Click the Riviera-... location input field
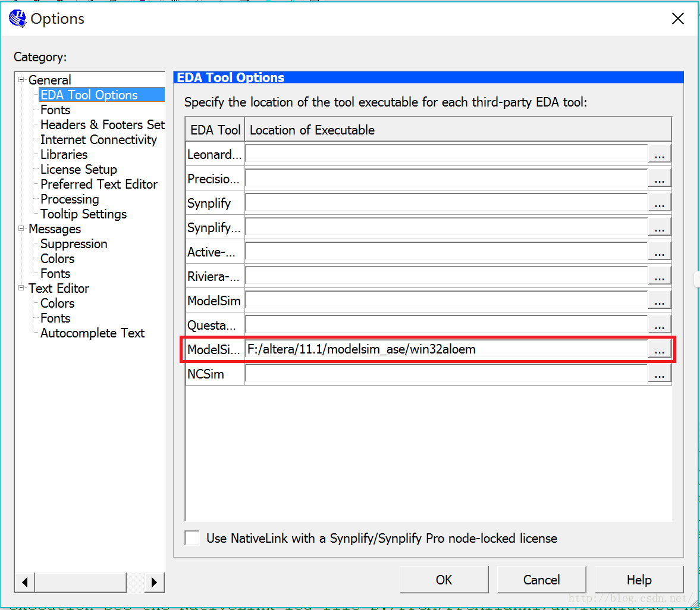700x610 pixels. pos(447,276)
